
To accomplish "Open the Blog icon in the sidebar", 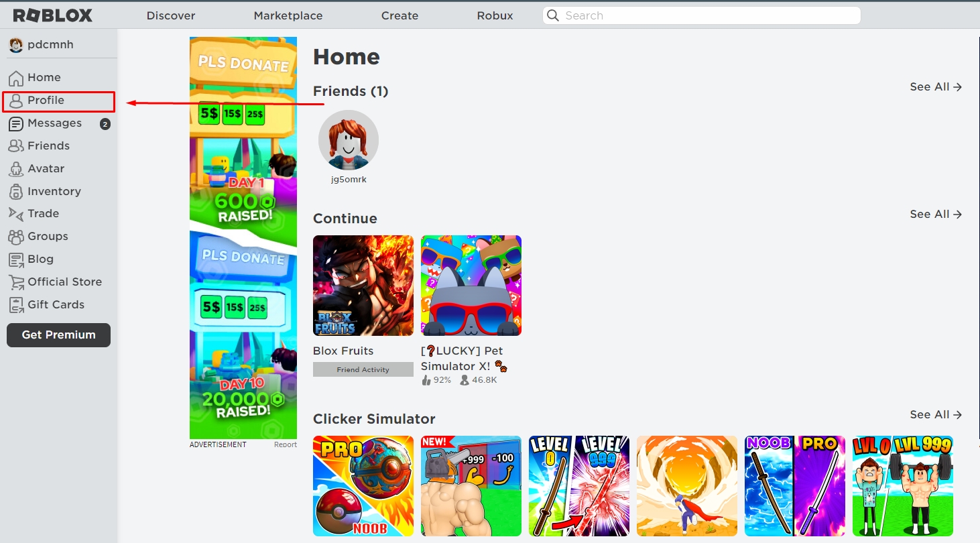I will coord(15,259).
